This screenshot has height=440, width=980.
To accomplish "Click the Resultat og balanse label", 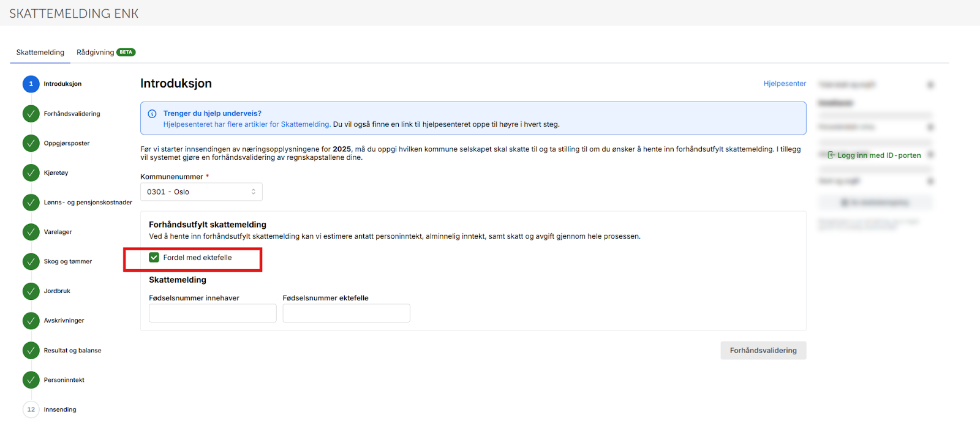I will pyautogui.click(x=72, y=351).
